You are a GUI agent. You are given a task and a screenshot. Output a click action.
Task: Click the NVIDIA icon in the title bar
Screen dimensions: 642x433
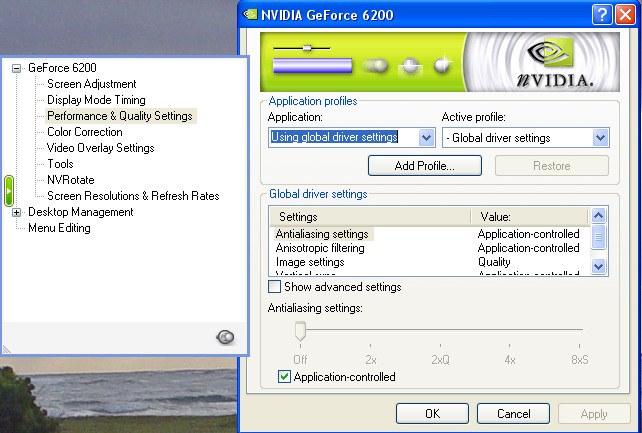250,14
